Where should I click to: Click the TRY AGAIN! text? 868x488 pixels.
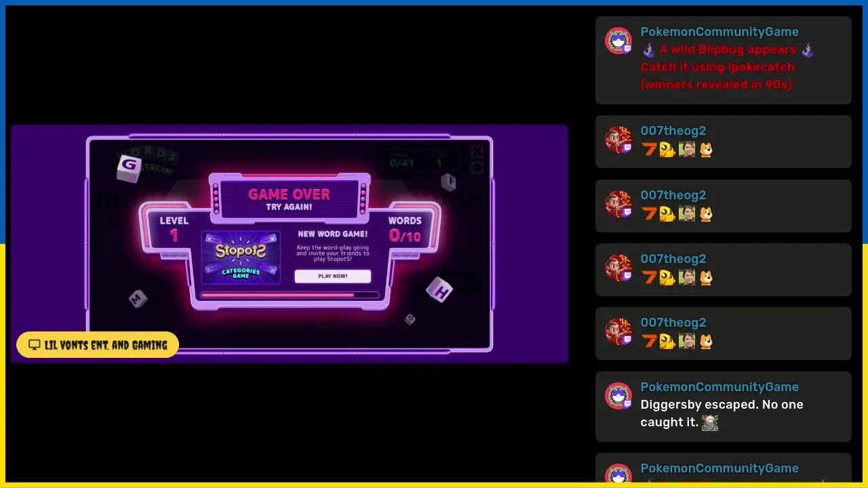click(x=289, y=207)
